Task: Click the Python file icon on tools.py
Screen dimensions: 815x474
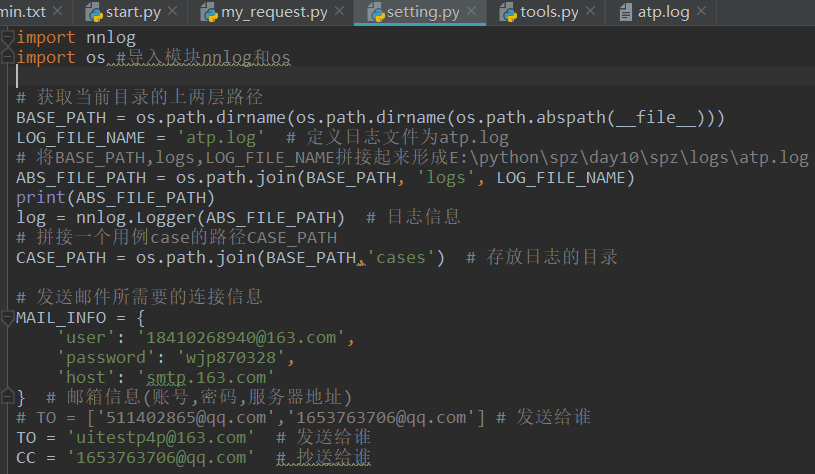Action: 508,12
